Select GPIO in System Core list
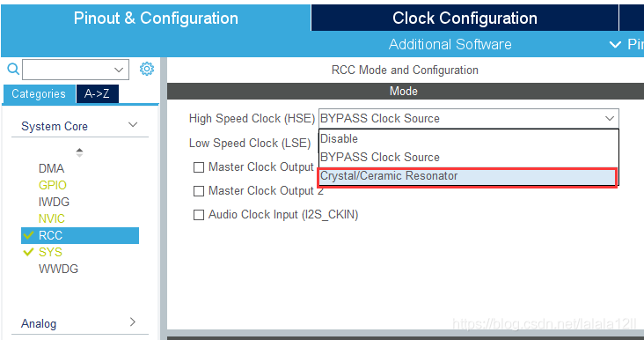This screenshot has height=340, width=644. (x=52, y=185)
